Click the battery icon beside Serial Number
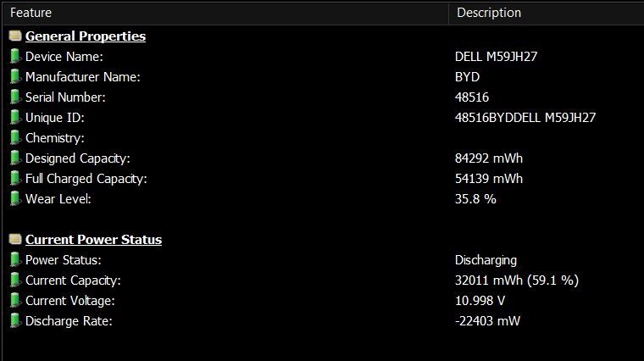 (15, 97)
